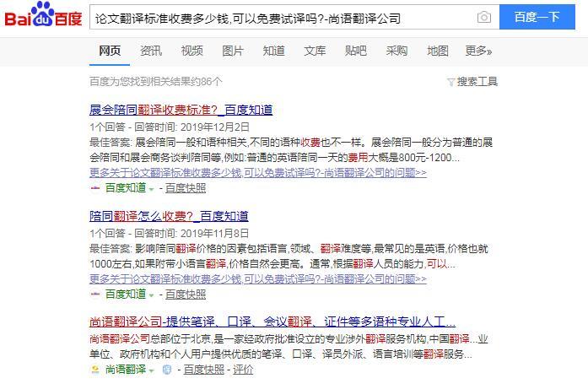Click favicon beside first 百度知道 source
The image size is (588, 389).
click(x=95, y=188)
